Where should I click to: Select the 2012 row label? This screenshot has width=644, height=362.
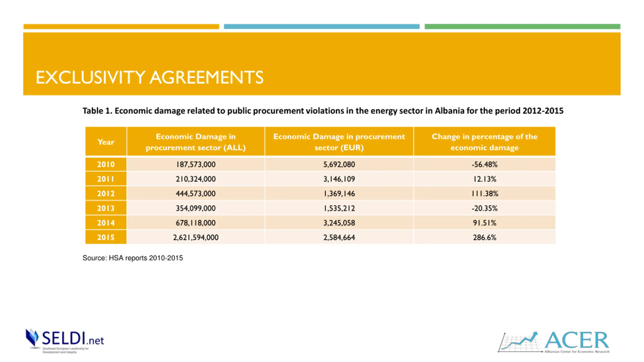coord(106,194)
